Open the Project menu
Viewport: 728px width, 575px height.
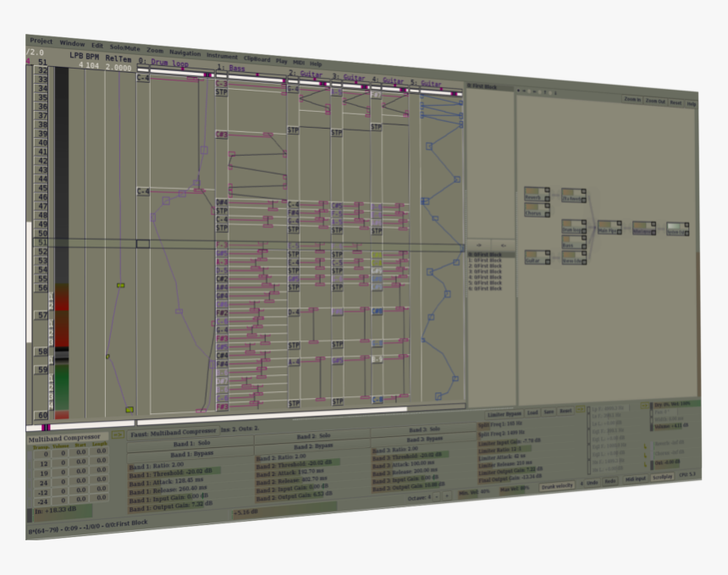click(x=41, y=41)
